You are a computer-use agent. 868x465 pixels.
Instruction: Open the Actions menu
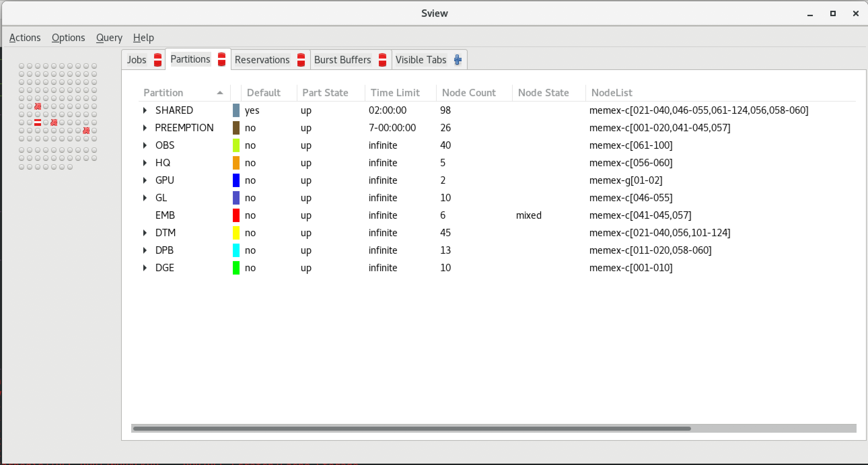pyautogui.click(x=25, y=37)
